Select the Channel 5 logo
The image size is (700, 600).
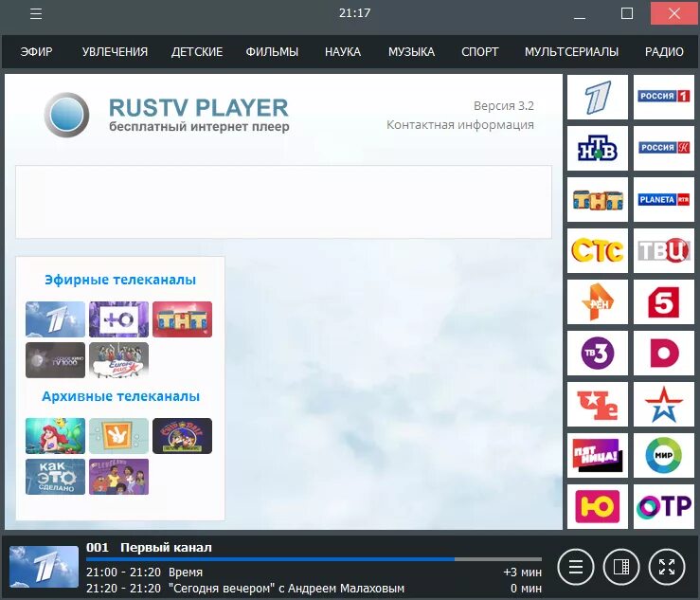point(664,302)
